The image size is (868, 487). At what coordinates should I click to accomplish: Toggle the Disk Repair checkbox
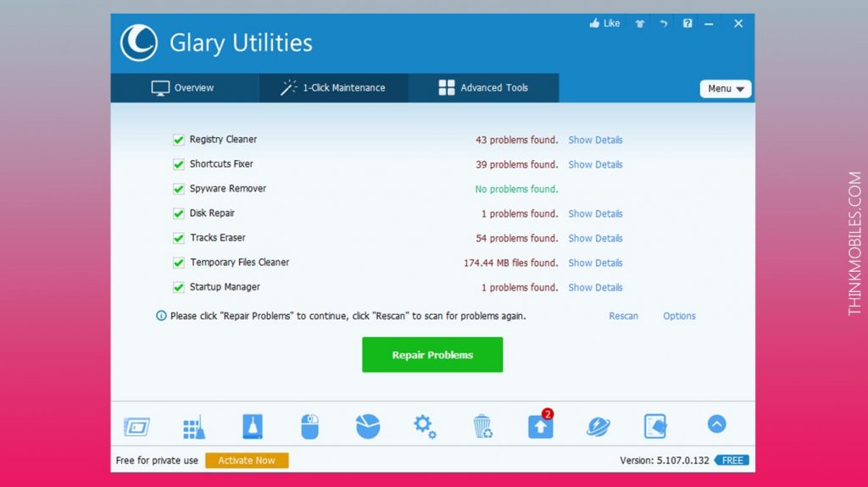178,213
